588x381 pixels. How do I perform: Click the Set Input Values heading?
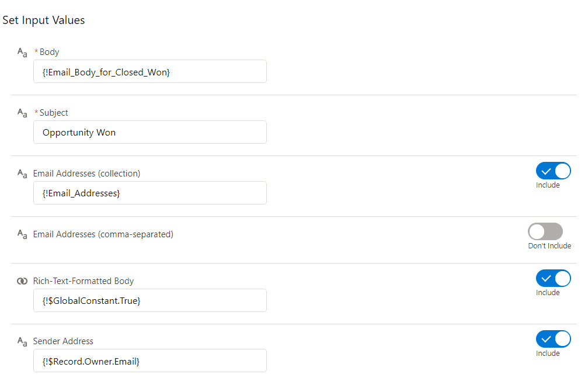pyautogui.click(x=44, y=20)
